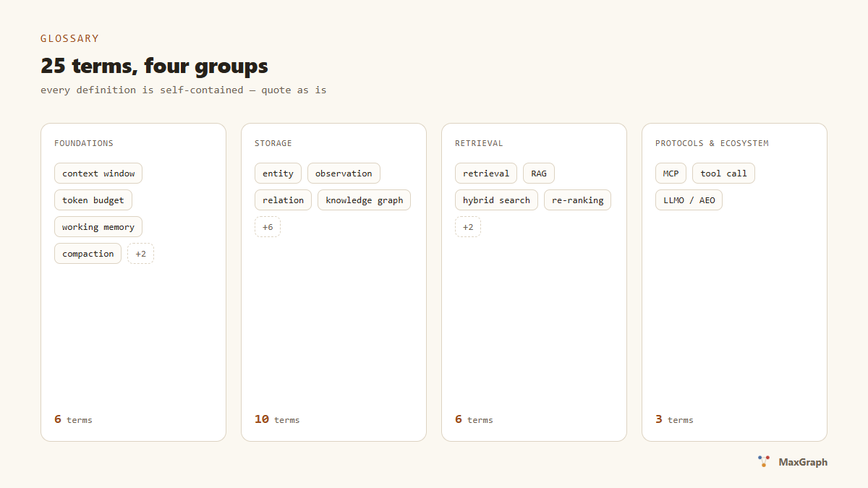Click the MaxGraph logo icon
Image resolution: width=868 pixels, height=488 pixels.
click(764, 461)
